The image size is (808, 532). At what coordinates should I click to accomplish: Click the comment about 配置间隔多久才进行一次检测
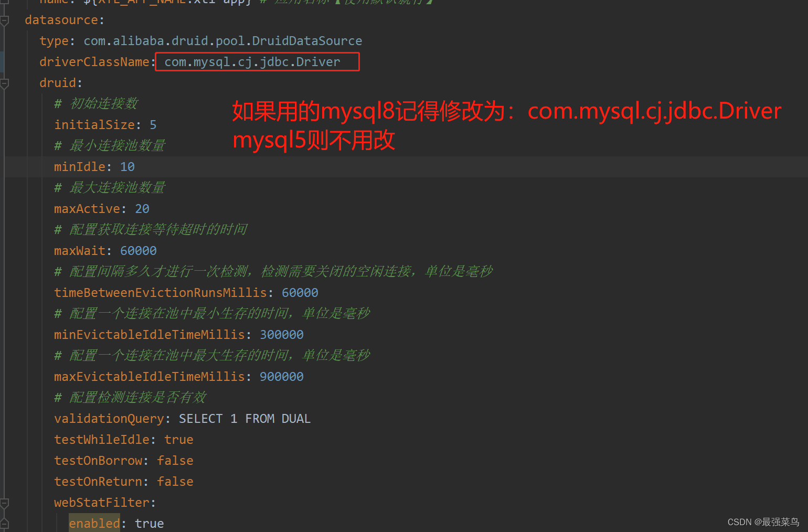pyautogui.click(x=273, y=271)
